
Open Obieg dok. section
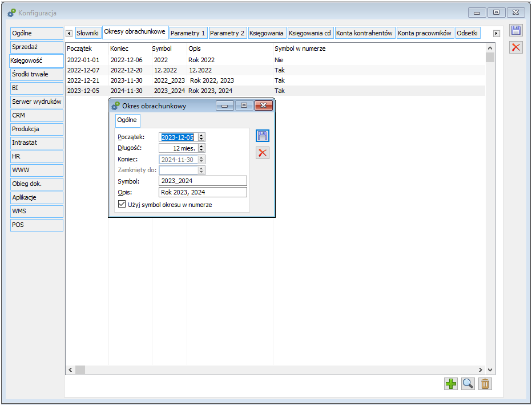click(37, 184)
